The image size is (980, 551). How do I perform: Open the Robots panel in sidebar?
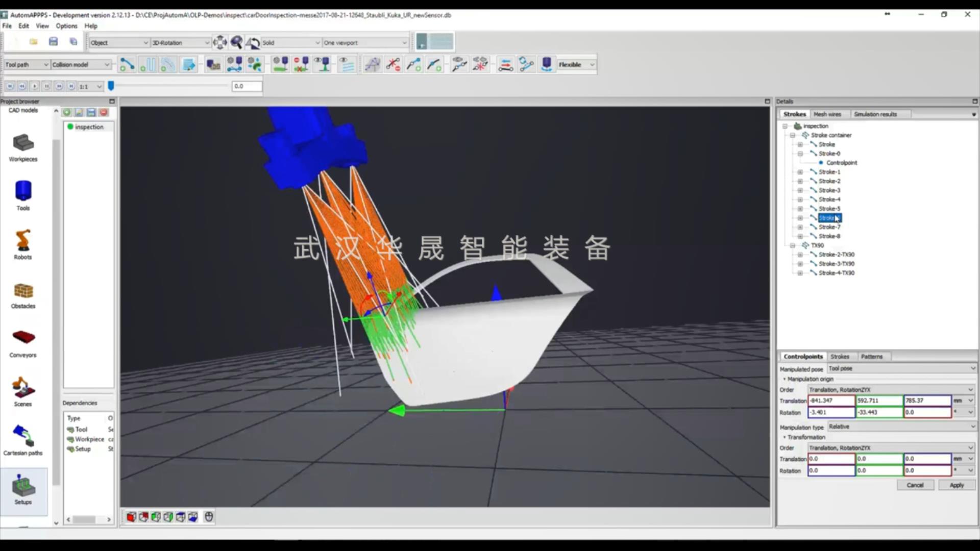pyautogui.click(x=22, y=245)
